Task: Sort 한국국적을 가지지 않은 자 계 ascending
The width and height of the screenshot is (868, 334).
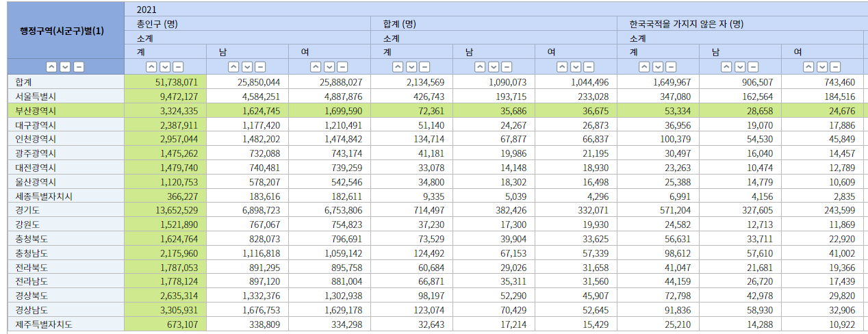Action: 644,67
